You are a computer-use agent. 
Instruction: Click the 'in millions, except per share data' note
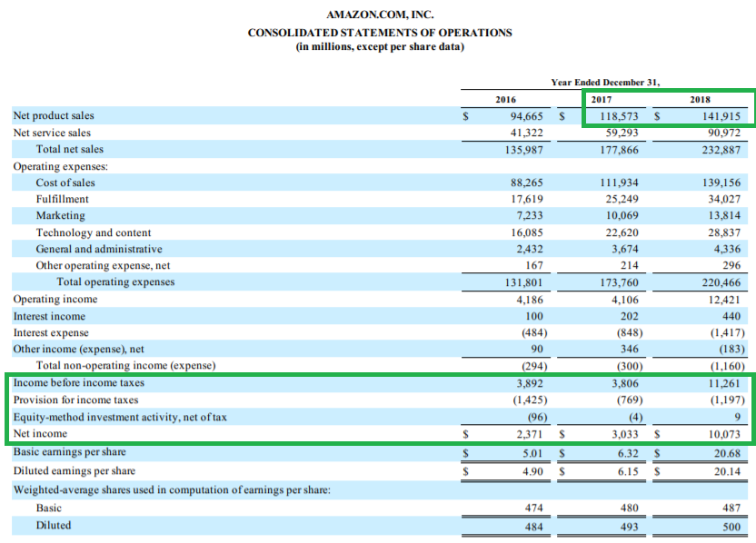click(380, 46)
